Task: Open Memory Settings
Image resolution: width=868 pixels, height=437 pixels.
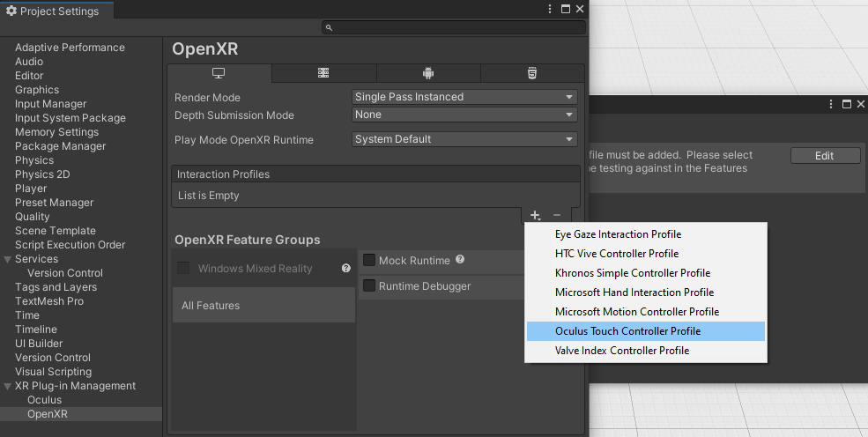Action: coord(56,131)
